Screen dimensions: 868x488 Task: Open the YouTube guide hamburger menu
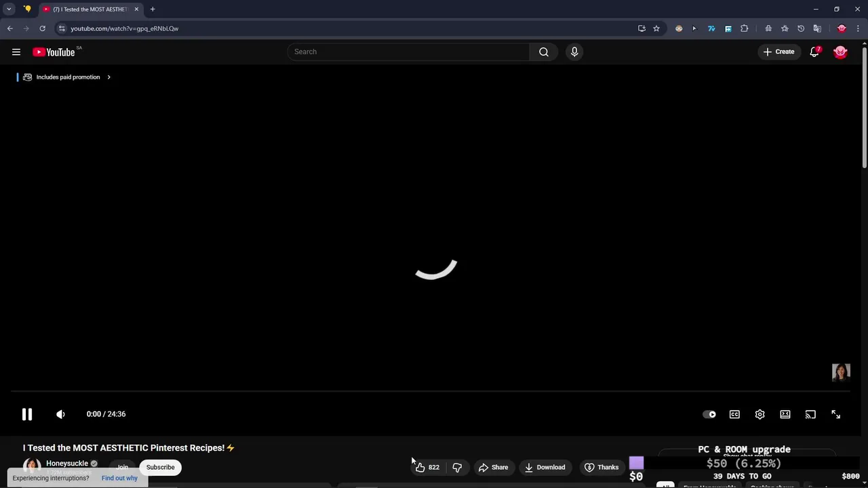point(16,52)
